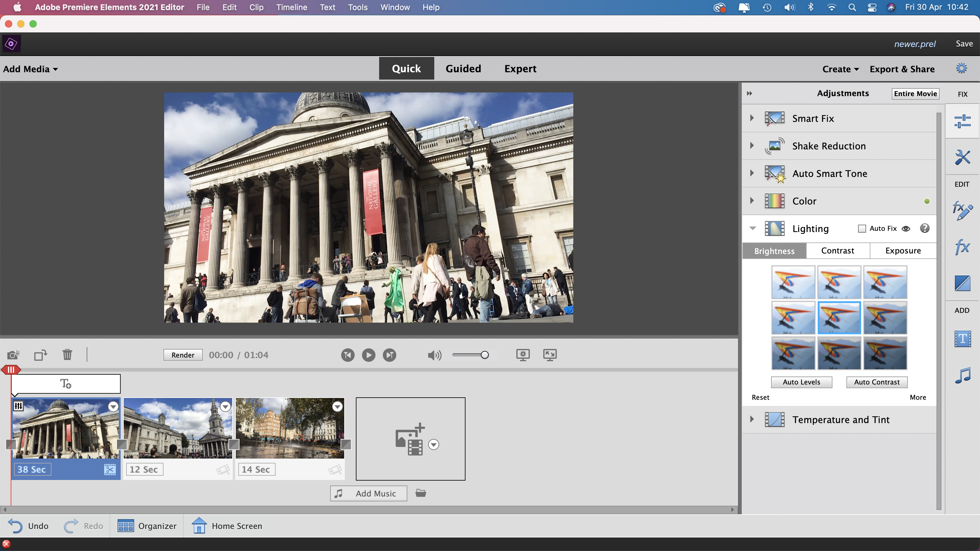Viewport: 980px width, 551px height.
Task: Expand the Temperature and Tint panel
Action: click(752, 419)
